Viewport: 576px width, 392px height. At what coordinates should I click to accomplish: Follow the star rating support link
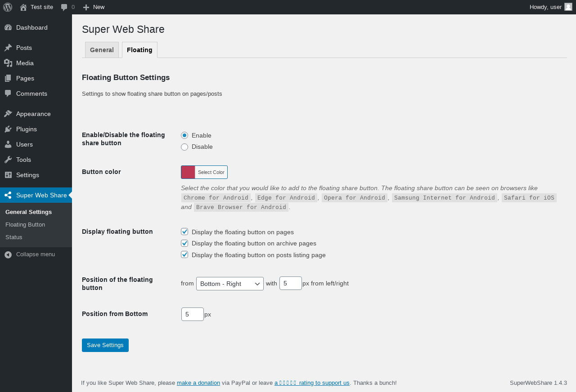[x=312, y=383]
